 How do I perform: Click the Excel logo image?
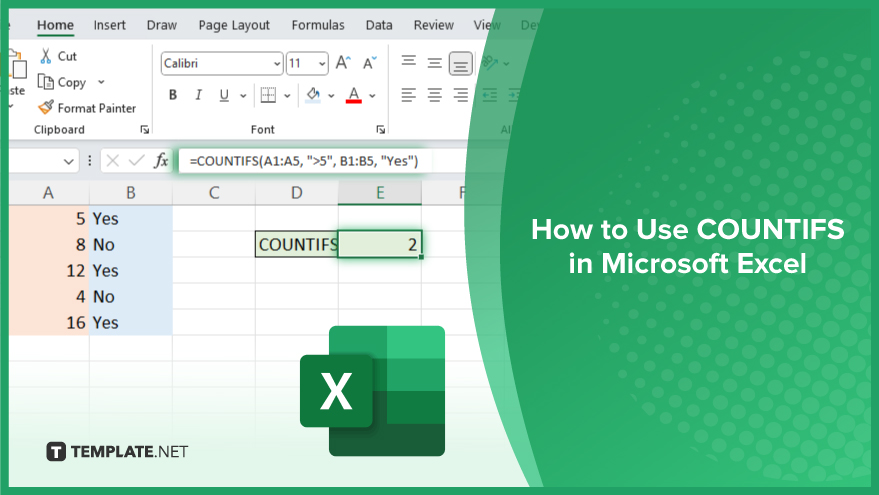(373, 391)
